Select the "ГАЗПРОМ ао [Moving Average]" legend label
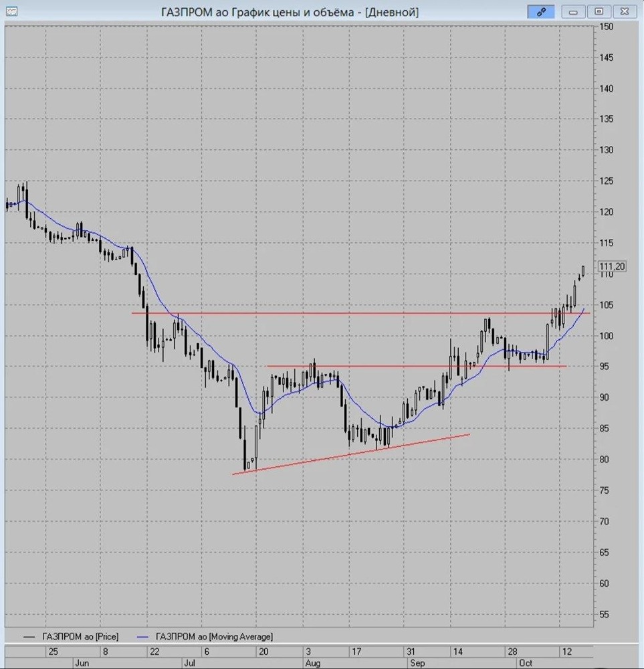Viewport: 644px width, 669px height. click(214, 637)
